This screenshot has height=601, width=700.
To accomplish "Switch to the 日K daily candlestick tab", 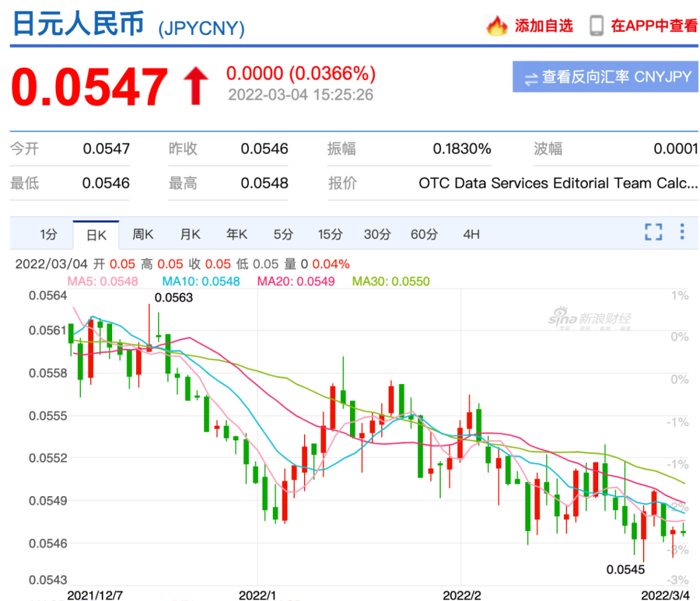I will pos(96,234).
